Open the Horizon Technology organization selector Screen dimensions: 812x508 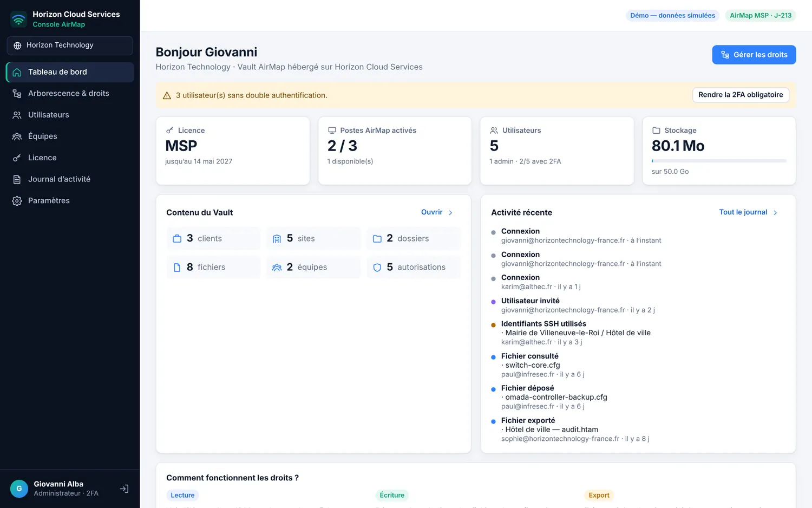coord(70,45)
